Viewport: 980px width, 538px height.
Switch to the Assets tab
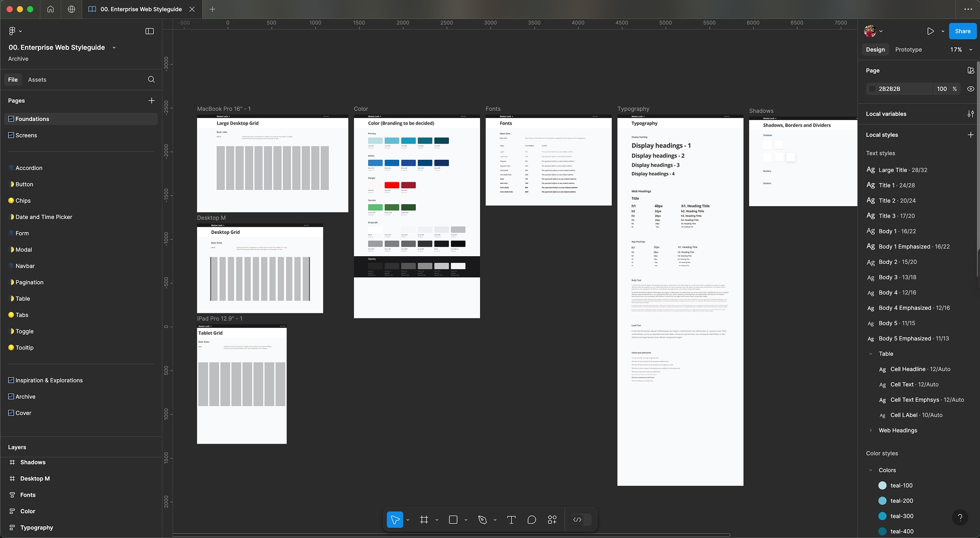37,80
